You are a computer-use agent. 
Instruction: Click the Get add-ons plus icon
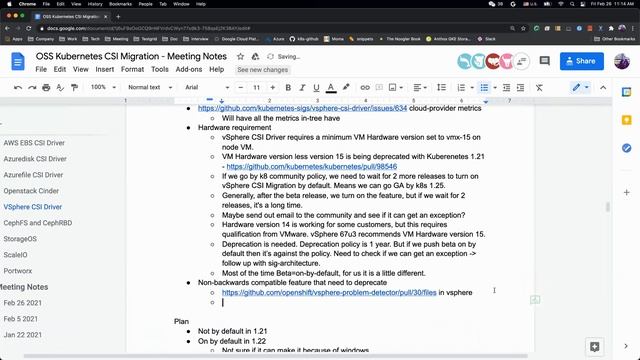627,192
